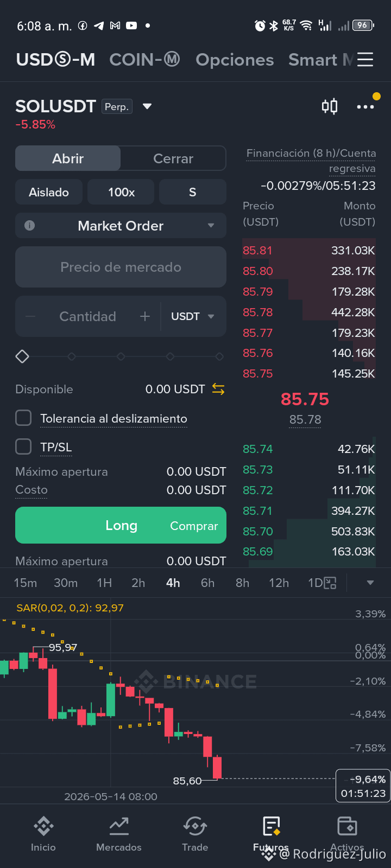Open the Market Order type dropdown
Screen dimensions: 391x868
click(x=121, y=226)
